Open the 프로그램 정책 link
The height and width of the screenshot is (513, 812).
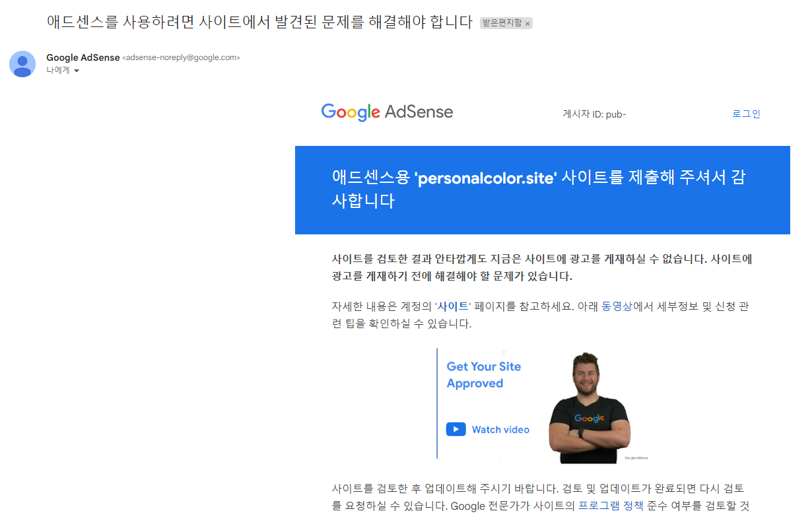coord(611,506)
